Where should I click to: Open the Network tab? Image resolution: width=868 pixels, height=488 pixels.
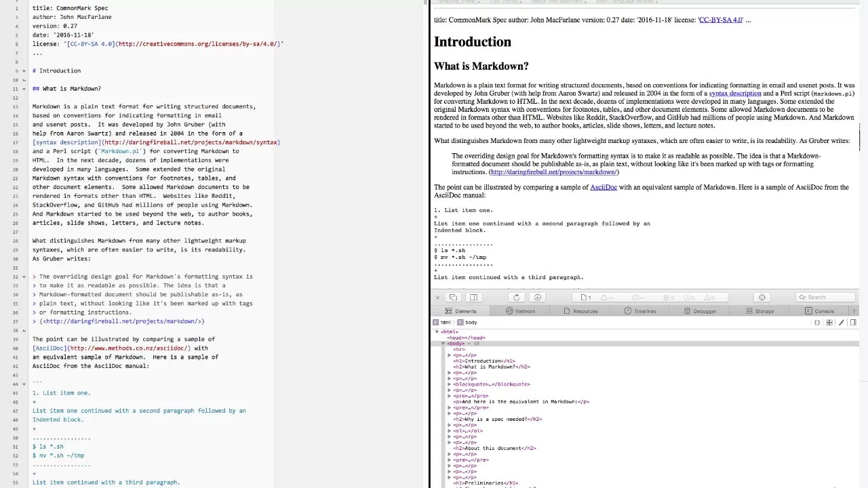(520, 311)
